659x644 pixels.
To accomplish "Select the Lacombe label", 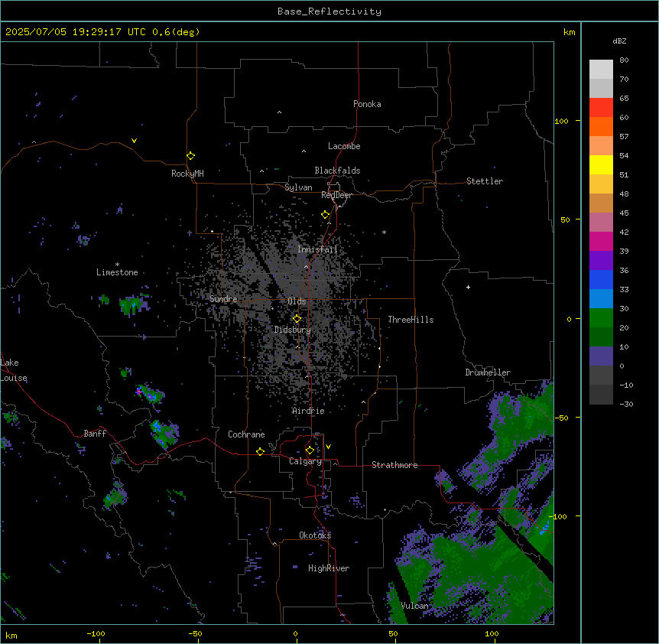I will (x=344, y=146).
